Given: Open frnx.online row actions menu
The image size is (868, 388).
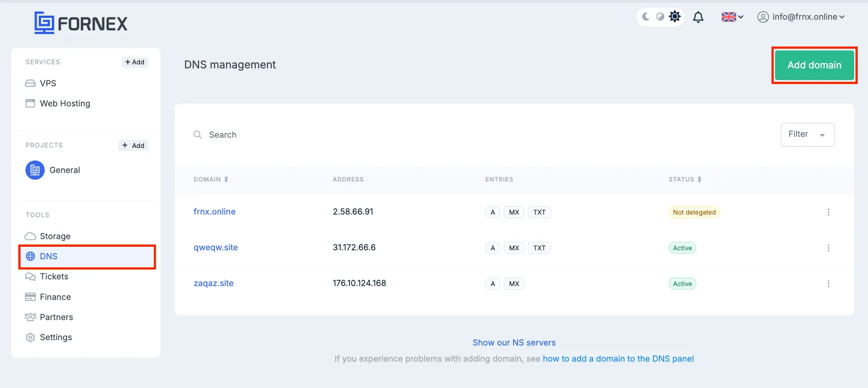Looking at the screenshot, I should [828, 212].
